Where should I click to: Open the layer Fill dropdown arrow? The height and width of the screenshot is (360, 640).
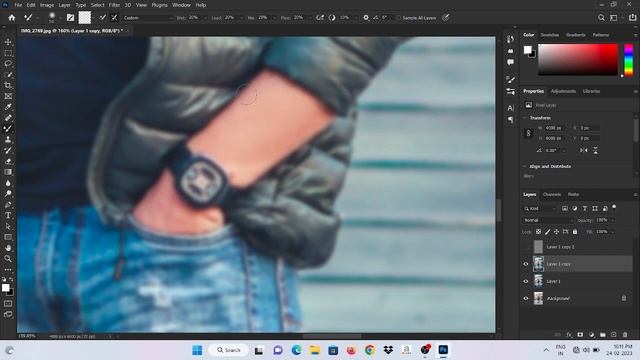pyautogui.click(x=612, y=232)
